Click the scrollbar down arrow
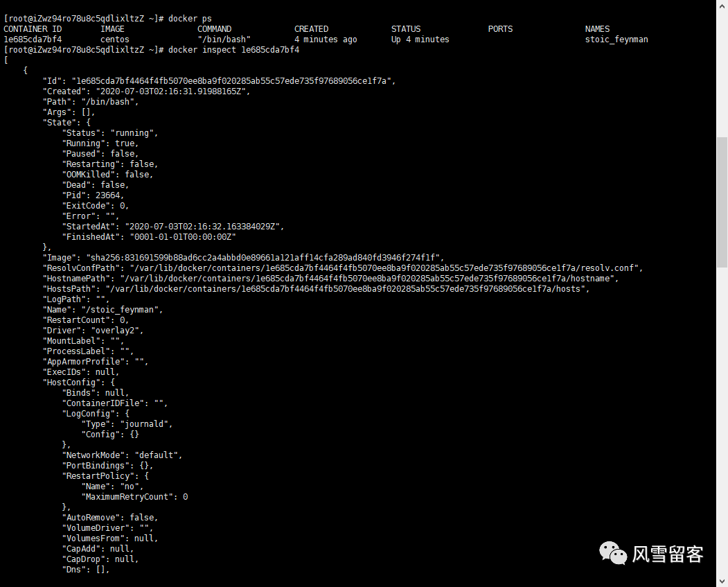Viewport: 728px width, 587px height. (722, 581)
